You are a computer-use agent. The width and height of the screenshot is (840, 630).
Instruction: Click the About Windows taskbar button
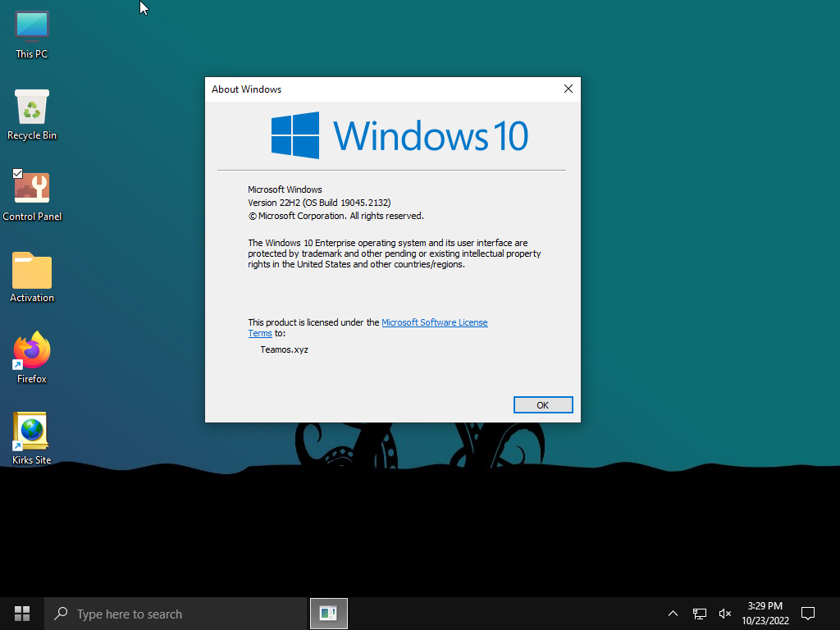(x=329, y=613)
